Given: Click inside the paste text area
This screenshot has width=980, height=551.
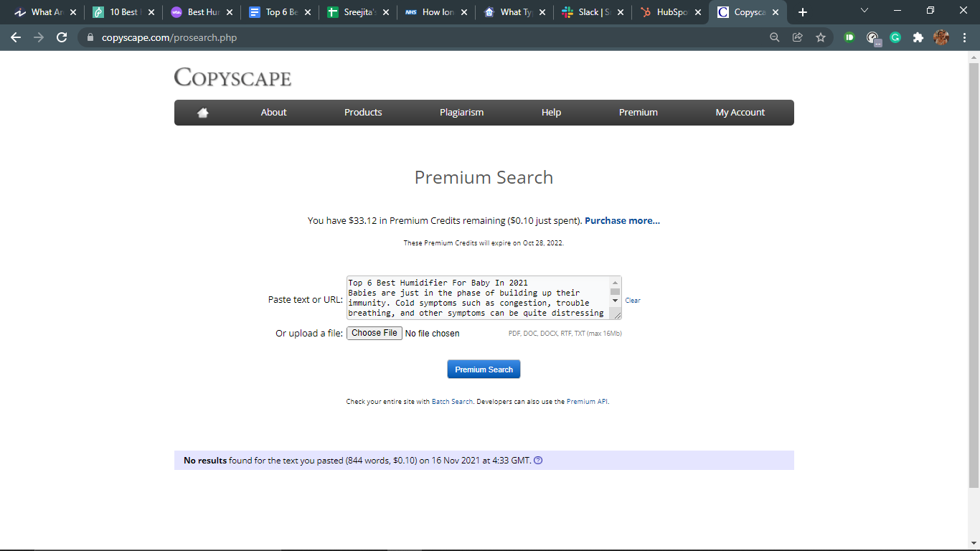Looking at the screenshot, I should (x=478, y=298).
